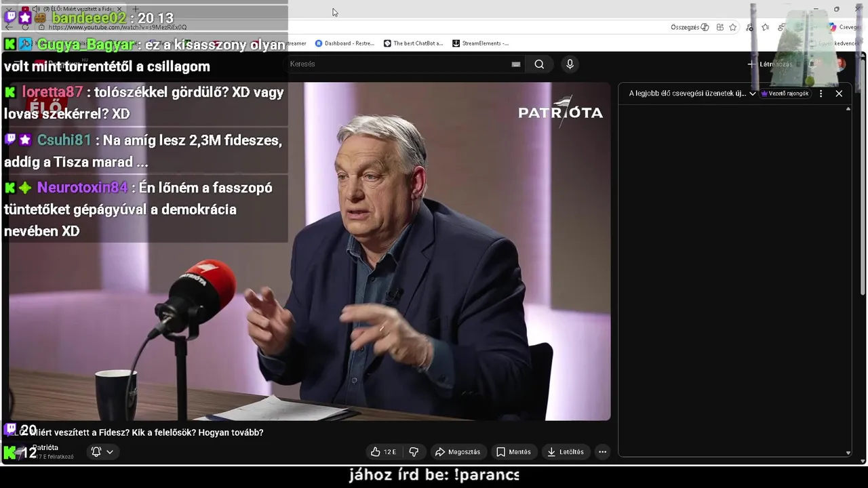Click the video player showing the Patrióta interview
Screen dimensions: 868x488
309,251
